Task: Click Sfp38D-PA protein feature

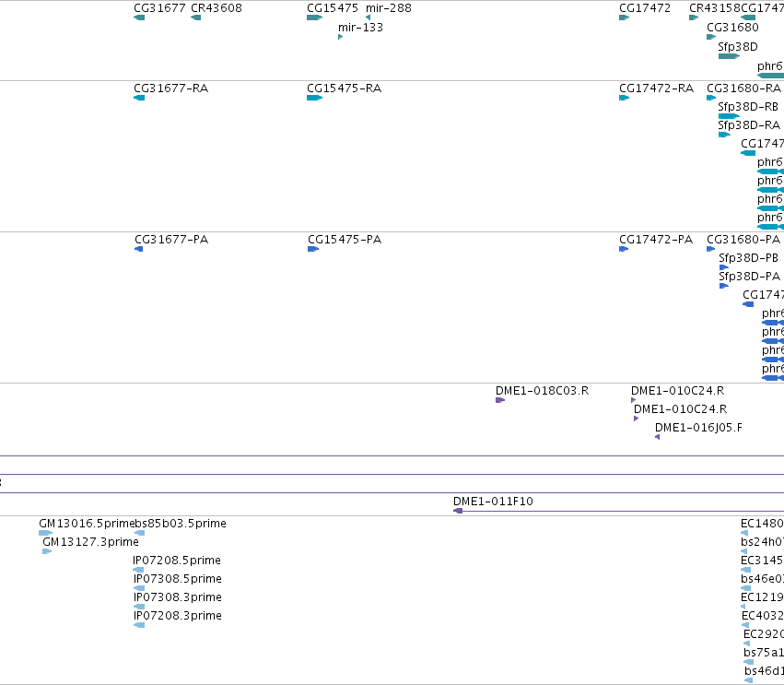Action: coord(723,286)
